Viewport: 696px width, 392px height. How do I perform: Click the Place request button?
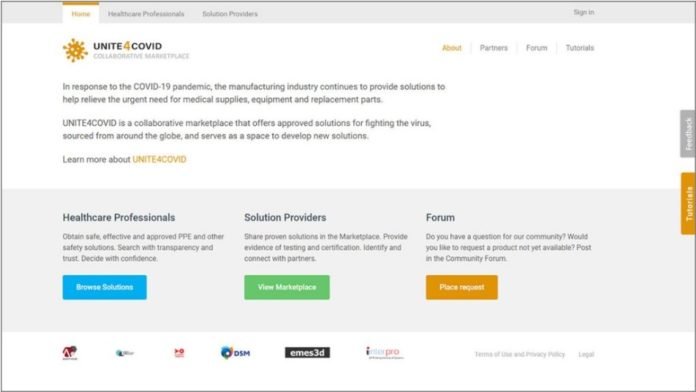pyautogui.click(x=462, y=287)
